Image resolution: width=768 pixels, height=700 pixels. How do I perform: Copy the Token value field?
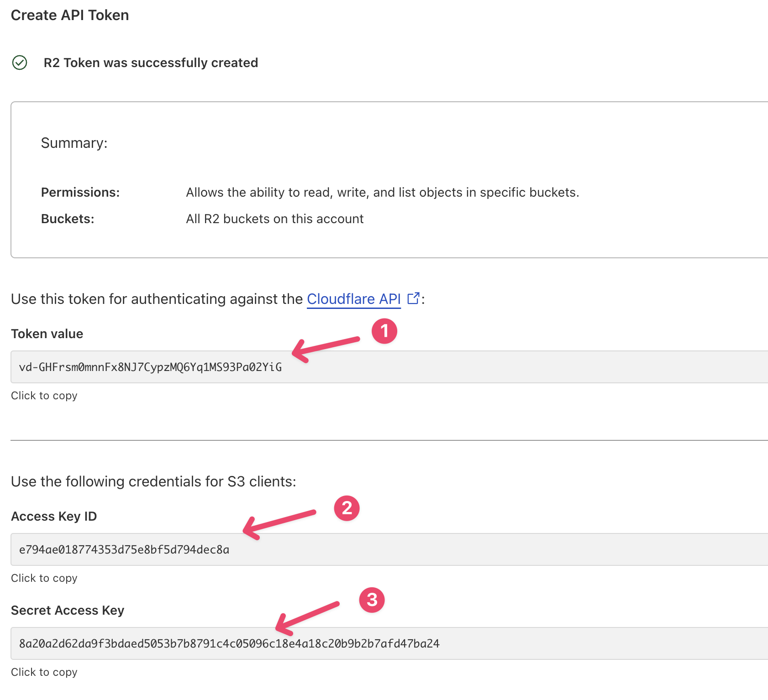click(389, 367)
